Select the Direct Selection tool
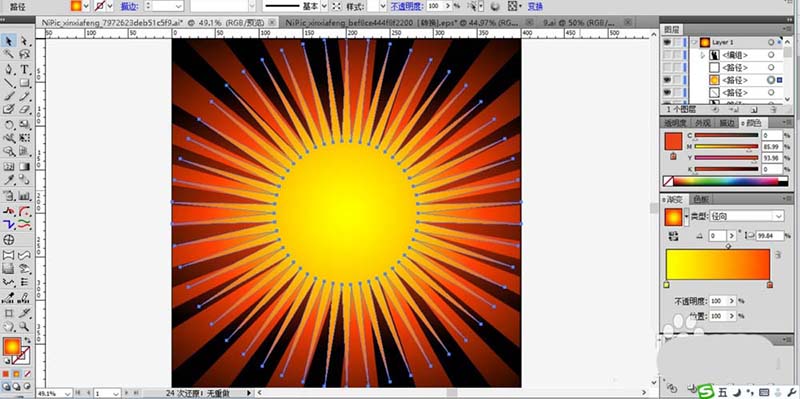The width and height of the screenshot is (800, 399). point(24,41)
